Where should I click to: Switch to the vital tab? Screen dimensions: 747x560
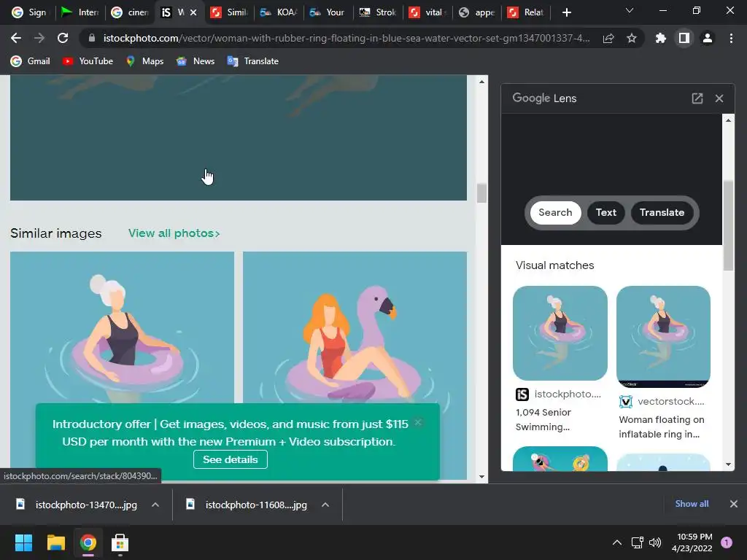coord(427,12)
